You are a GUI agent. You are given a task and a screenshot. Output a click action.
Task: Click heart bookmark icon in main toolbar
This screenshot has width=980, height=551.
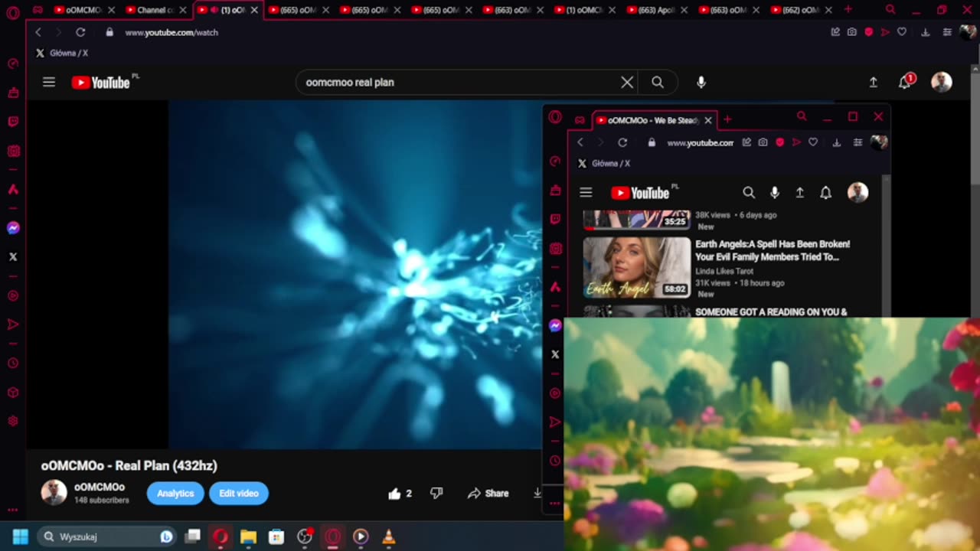(x=902, y=32)
